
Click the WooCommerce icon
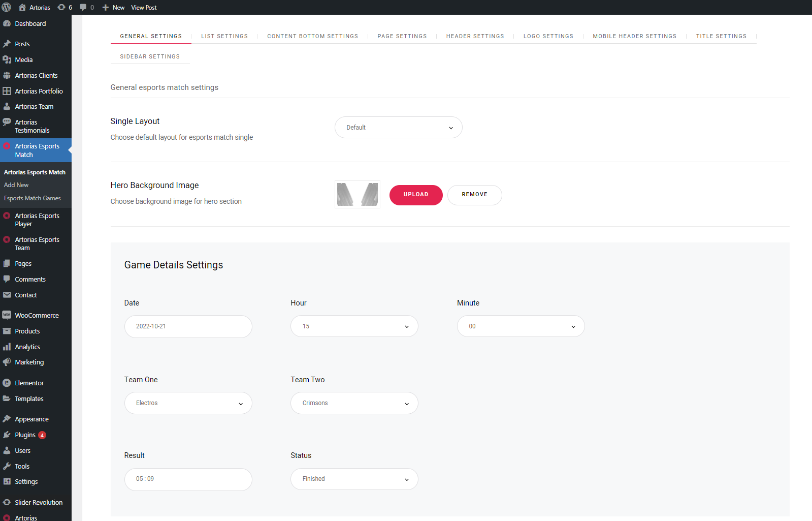(x=7, y=315)
